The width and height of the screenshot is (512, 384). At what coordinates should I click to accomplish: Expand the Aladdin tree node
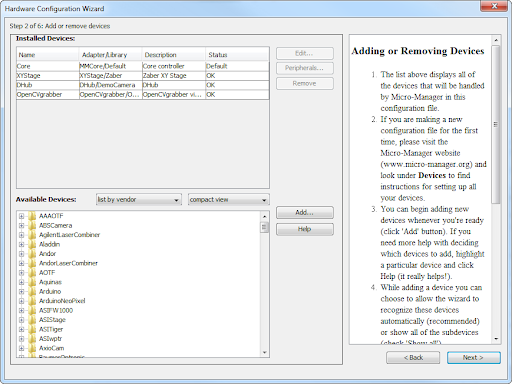click(x=21, y=244)
